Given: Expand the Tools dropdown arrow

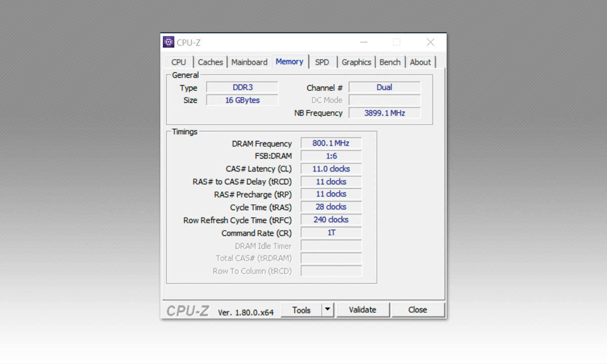Looking at the screenshot, I should click(328, 310).
